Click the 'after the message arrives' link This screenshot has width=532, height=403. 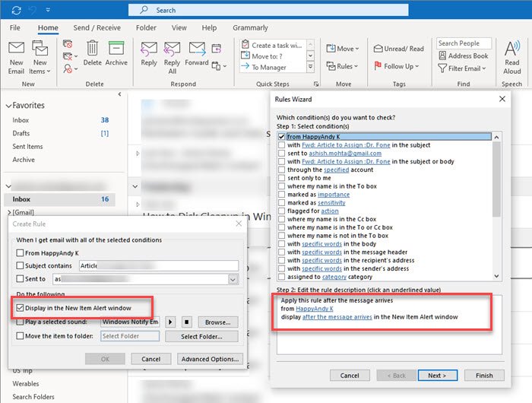pyautogui.click(x=337, y=317)
